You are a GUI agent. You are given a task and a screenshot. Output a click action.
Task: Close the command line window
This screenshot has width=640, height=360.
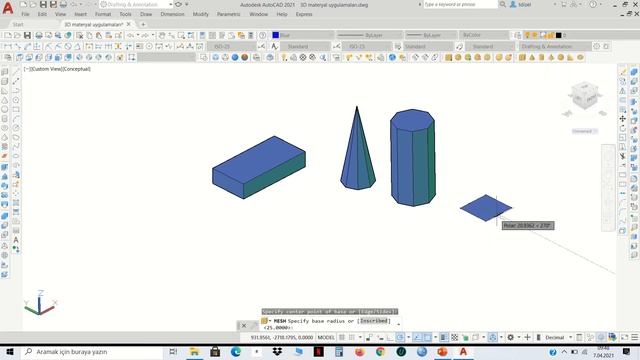(244, 326)
